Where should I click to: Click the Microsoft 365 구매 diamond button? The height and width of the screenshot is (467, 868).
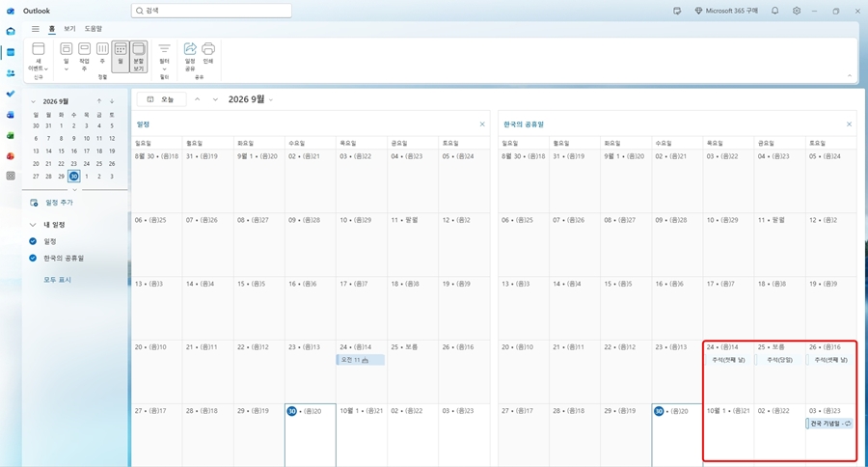726,11
